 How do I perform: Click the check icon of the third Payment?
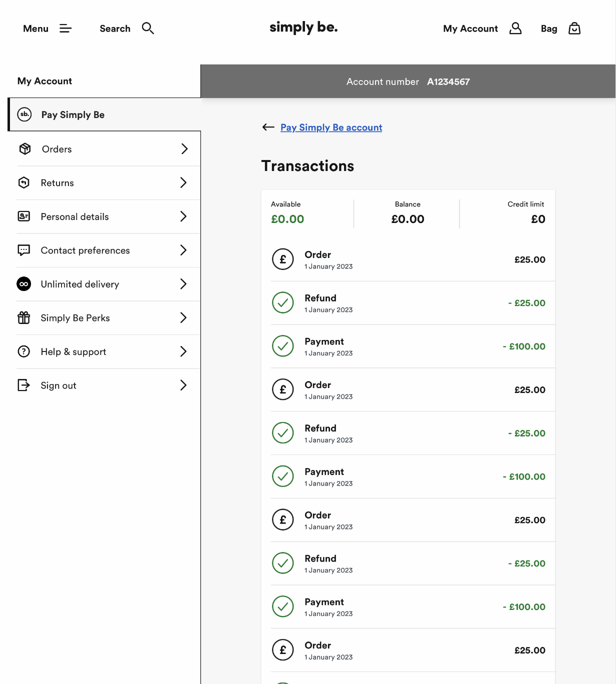tap(283, 606)
